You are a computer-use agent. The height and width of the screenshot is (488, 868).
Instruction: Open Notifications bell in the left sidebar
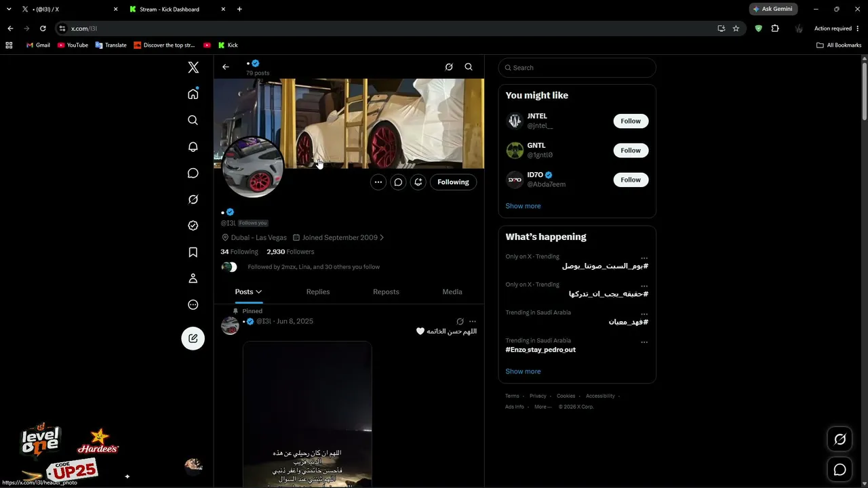[x=193, y=146]
